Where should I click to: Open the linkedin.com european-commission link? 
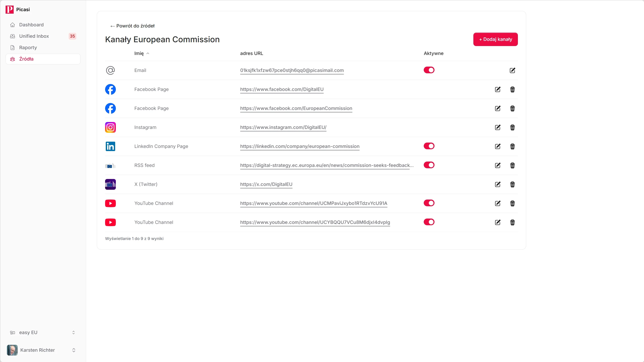(x=300, y=146)
